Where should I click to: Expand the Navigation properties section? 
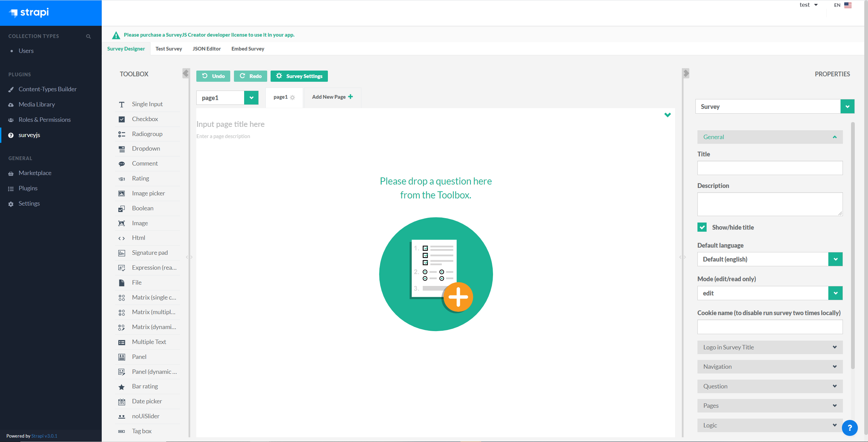[x=770, y=367]
